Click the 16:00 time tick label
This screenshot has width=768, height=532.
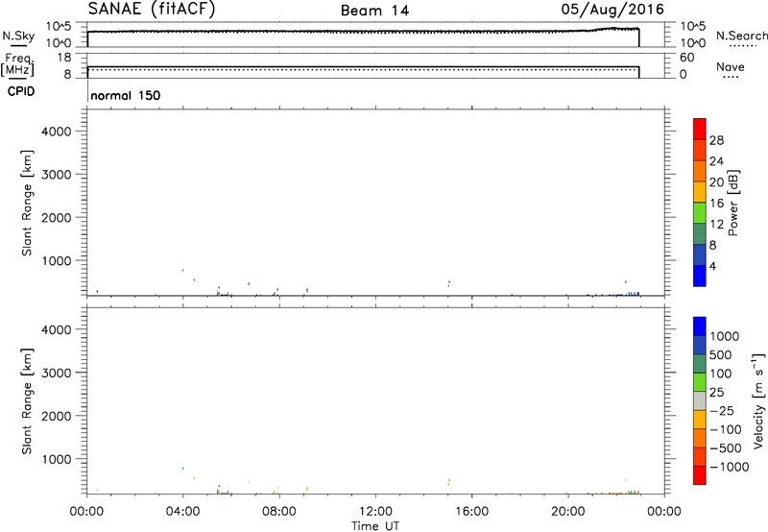pos(471,512)
